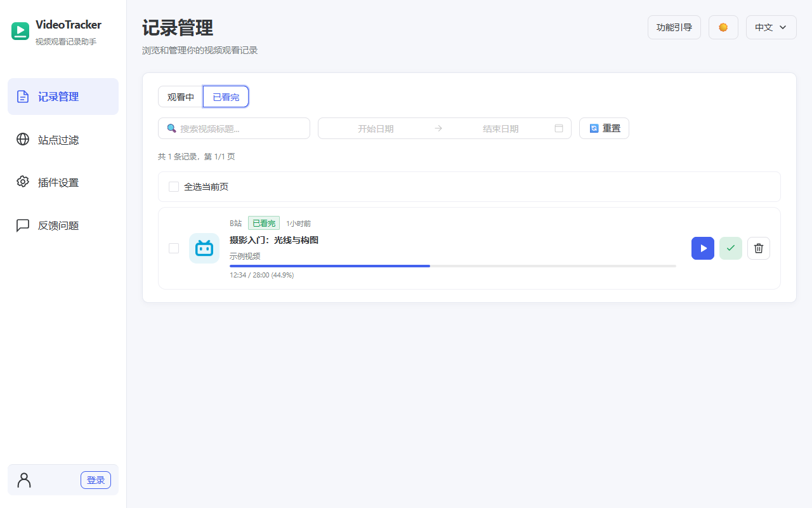Screen dimensions: 812x508
Task: Pick a 结束日期 end date
Action: (501, 128)
